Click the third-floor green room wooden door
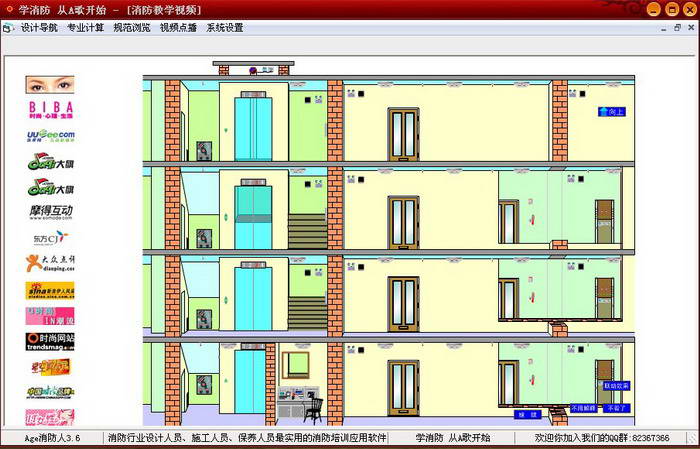This screenshot has width=700, height=449. [604, 221]
